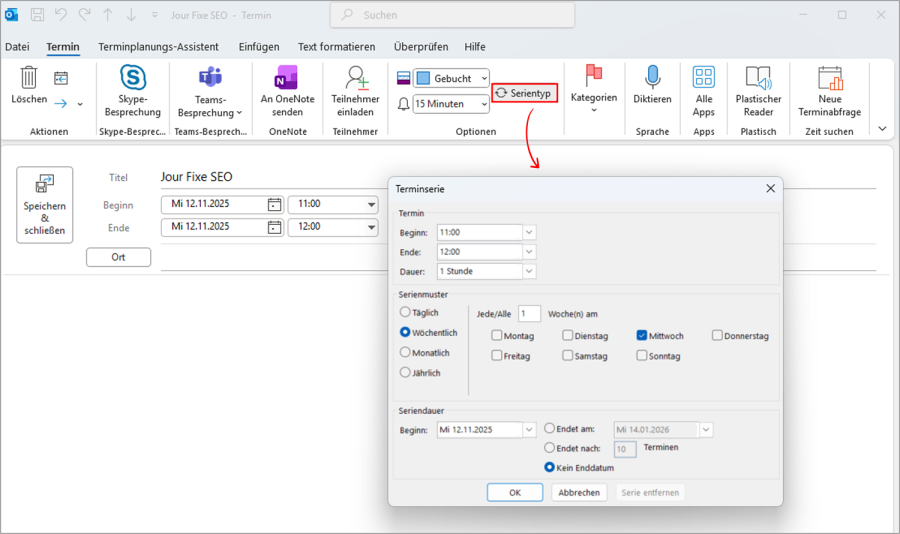Screen dimensions: 900x534
Task: Select the Jährlich radio button
Action: point(405,372)
